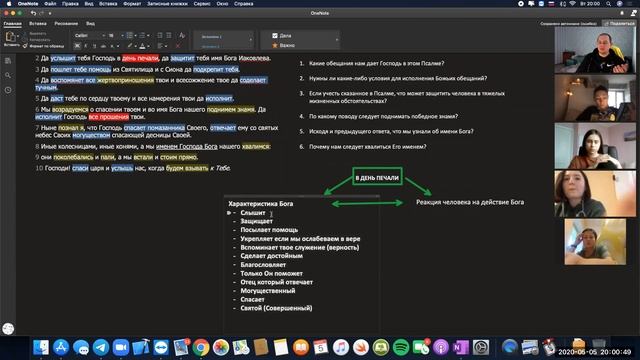Click the text highlight marker icon
This screenshot has height=360, width=640.
130,46
